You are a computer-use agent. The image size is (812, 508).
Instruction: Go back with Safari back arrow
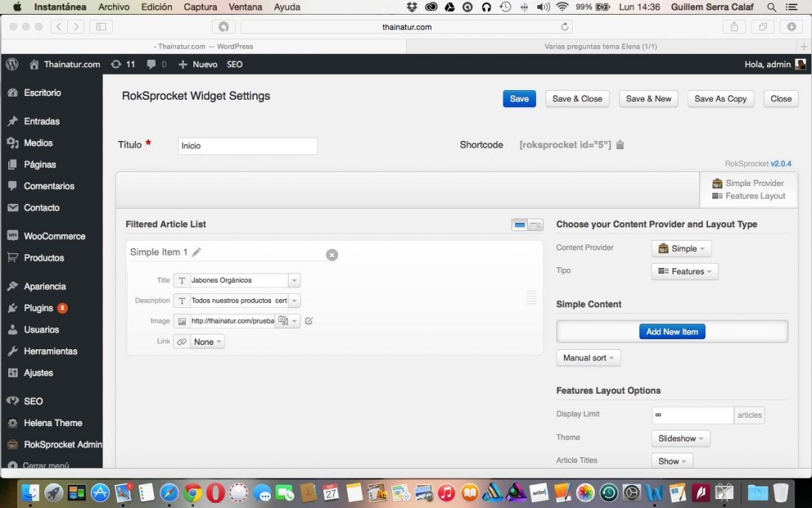59,27
